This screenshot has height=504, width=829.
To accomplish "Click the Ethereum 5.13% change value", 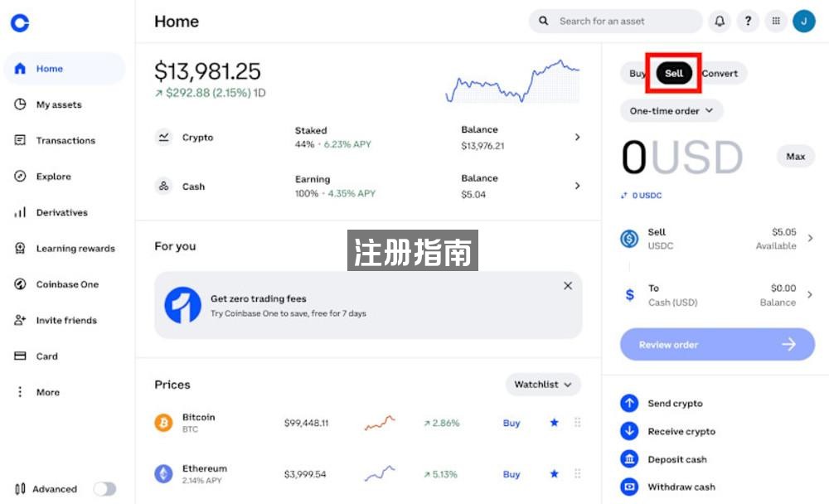I will coord(440,474).
